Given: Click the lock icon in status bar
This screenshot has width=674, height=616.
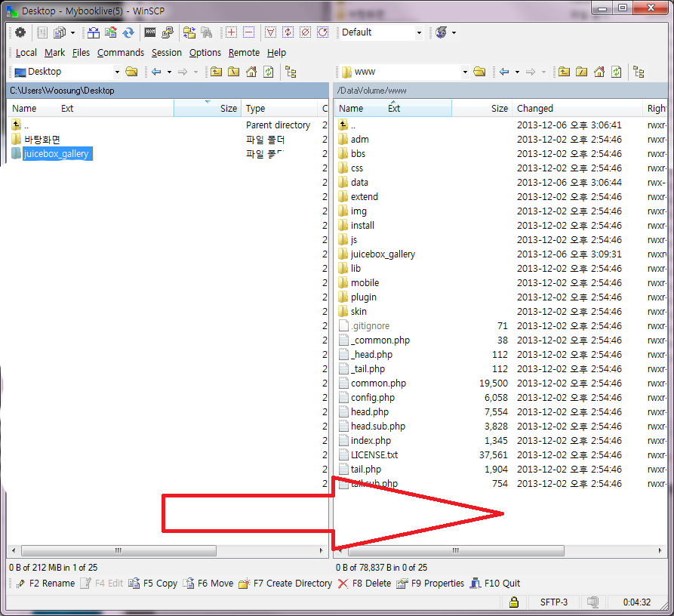Looking at the screenshot, I should pyautogui.click(x=513, y=602).
